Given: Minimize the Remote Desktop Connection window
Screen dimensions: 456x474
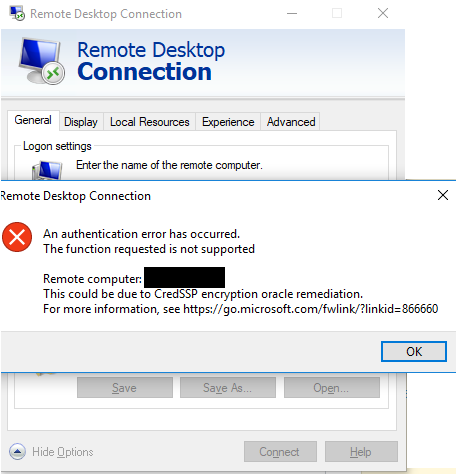Looking at the screenshot, I should pos(292,14).
